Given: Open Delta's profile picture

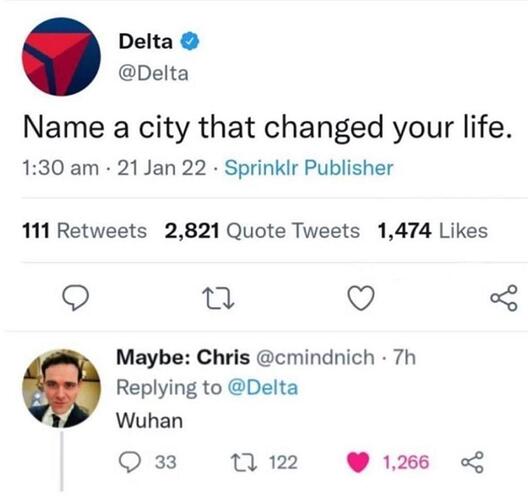Looking at the screenshot, I should pos(61,57).
